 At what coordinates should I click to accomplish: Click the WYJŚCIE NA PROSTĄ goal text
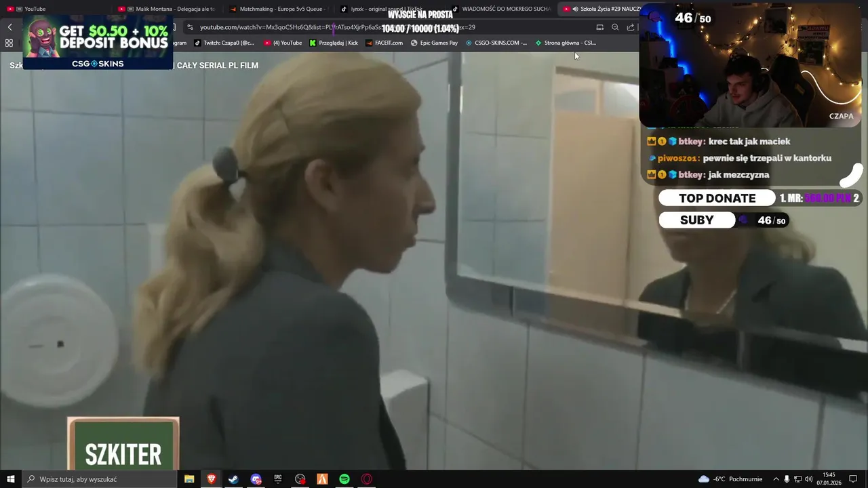tap(420, 14)
